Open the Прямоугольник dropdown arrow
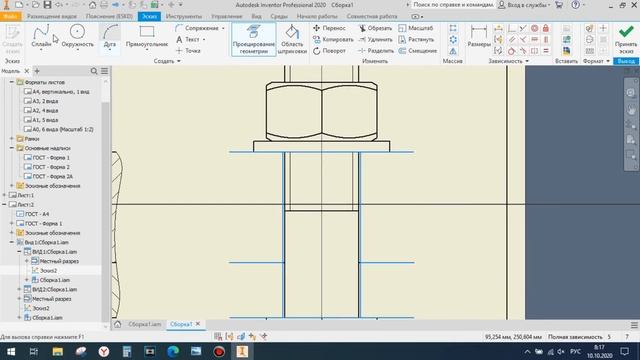This screenshot has height=360, width=640. point(147,50)
